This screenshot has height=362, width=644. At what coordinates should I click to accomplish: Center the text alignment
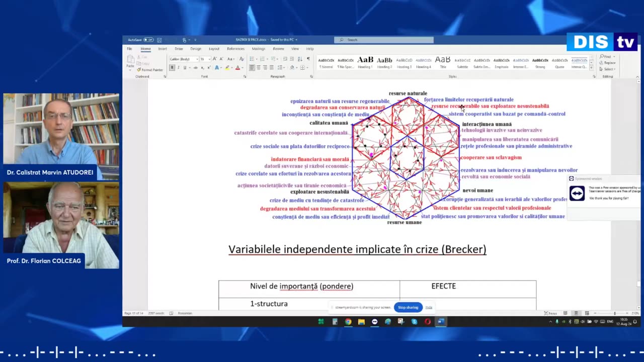point(259,67)
